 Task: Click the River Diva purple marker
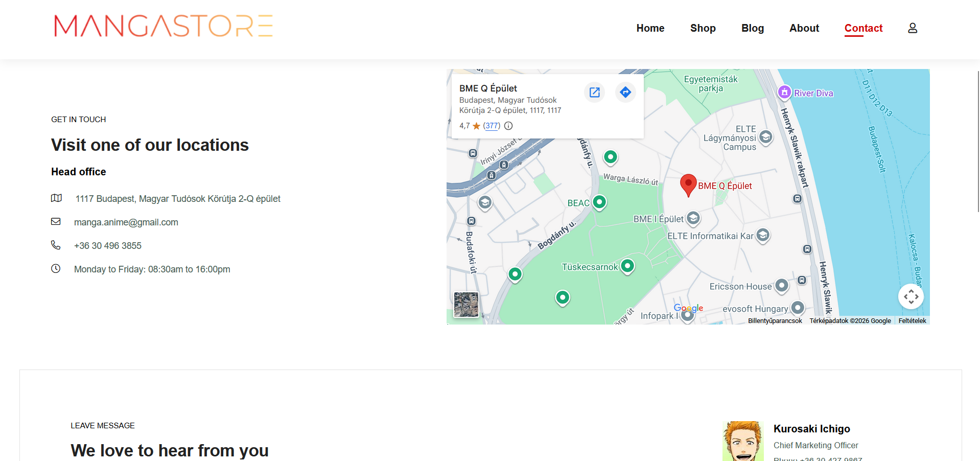tap(784, 93)
